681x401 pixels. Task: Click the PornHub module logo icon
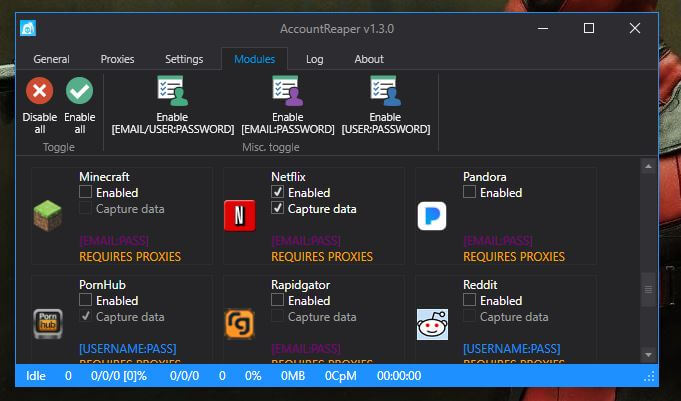pos(48,324)
